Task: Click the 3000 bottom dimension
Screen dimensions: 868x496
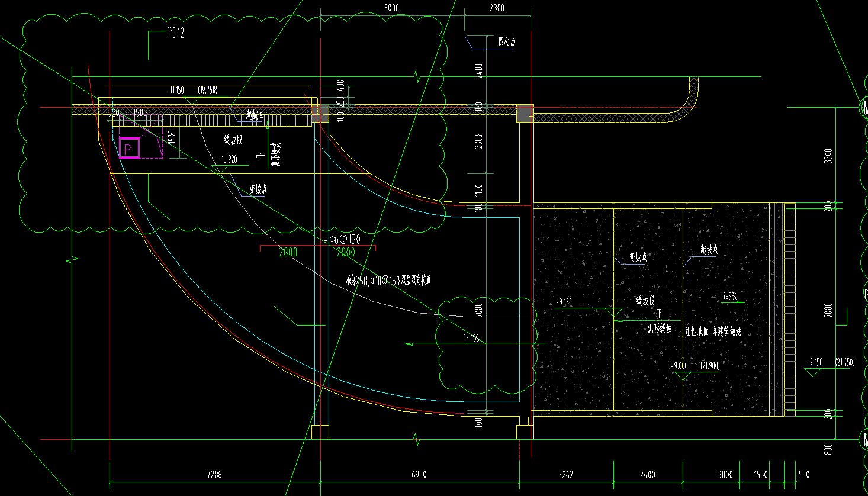Action: click(x=725, y=474)
